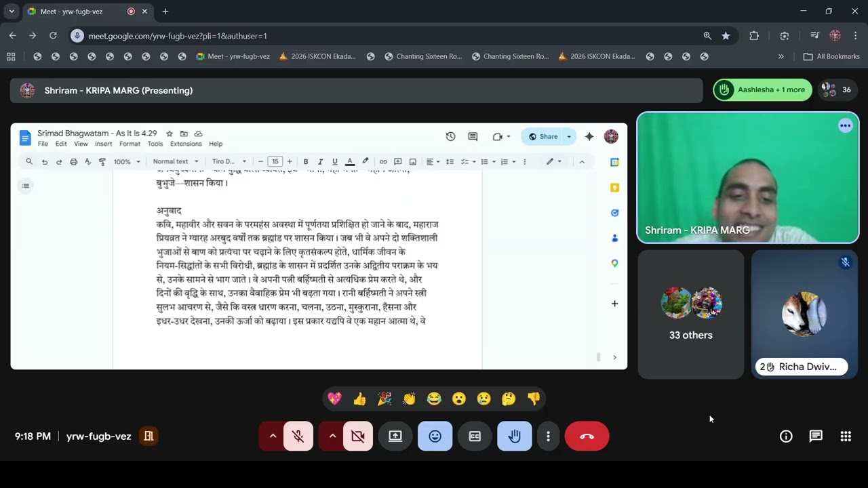The height and width of the screenshot is (488, 868).
Task: Send the clapping hands reaction
Action: click(x=409, y=399)
